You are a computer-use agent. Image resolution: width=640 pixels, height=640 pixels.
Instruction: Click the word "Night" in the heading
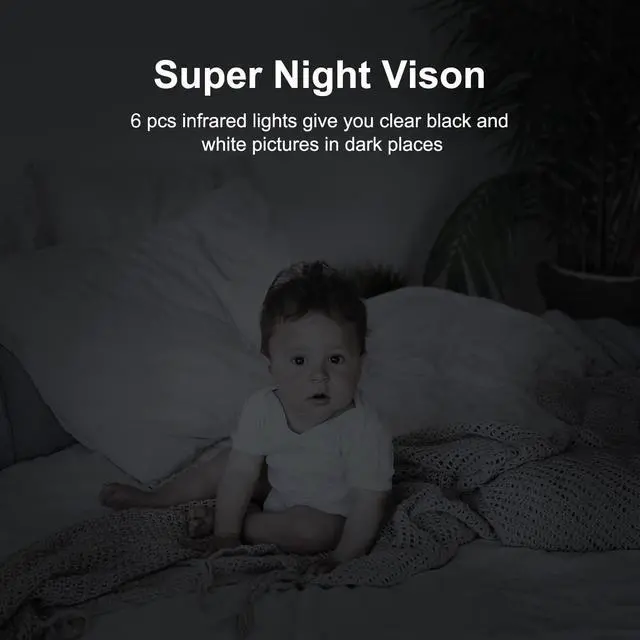click(x=322, y=76)
